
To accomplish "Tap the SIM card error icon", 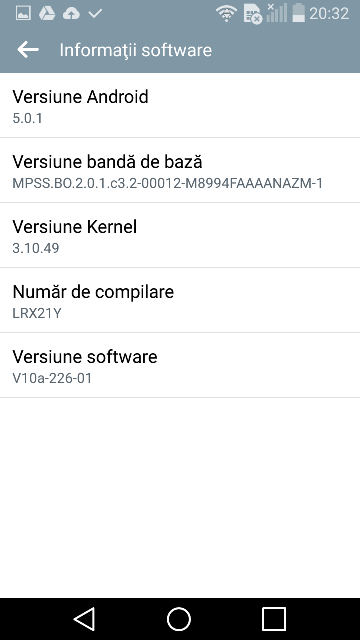I will click(253, 14).
